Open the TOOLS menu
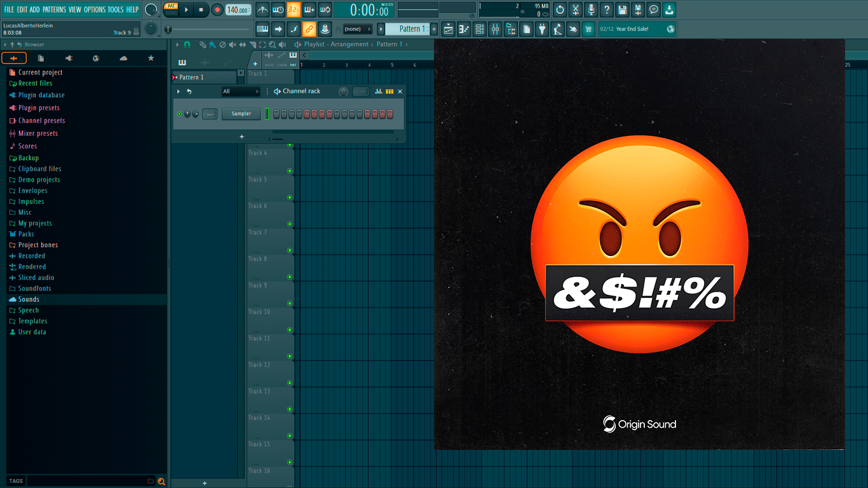 [116, 10]
